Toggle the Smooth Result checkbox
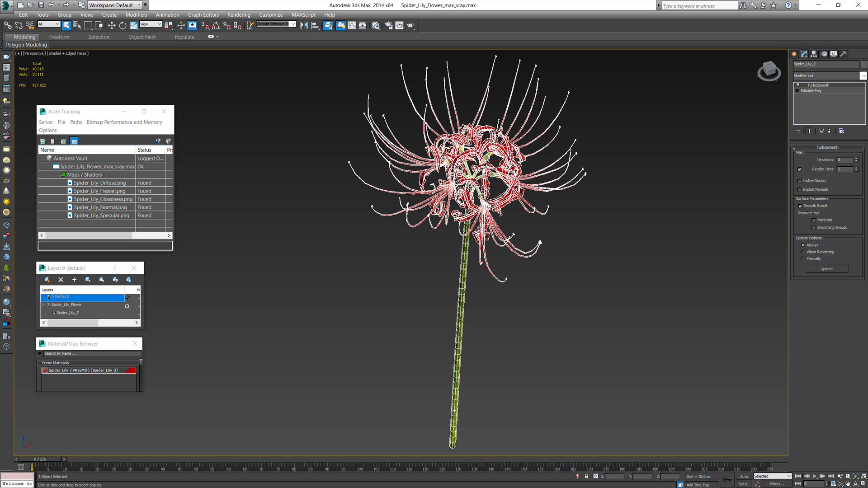This screenshot has height=488, width=868. point(800,206)
